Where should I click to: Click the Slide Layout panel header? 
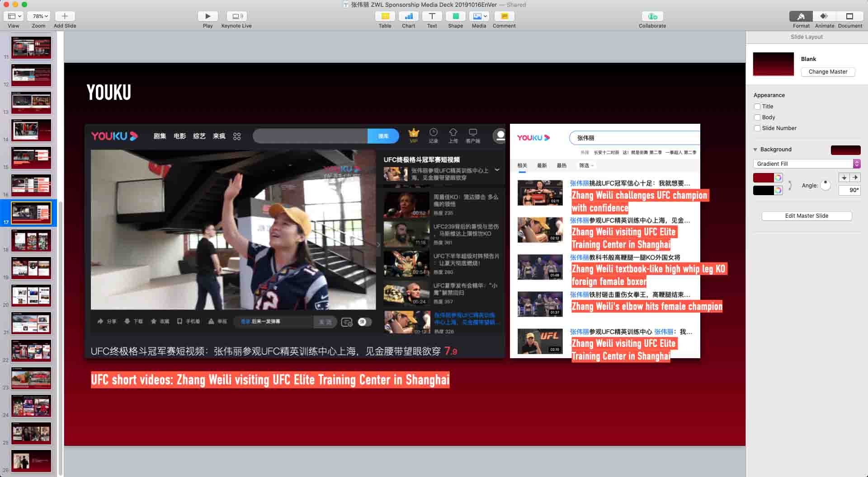pyautogui.click(x=807, y=37)
